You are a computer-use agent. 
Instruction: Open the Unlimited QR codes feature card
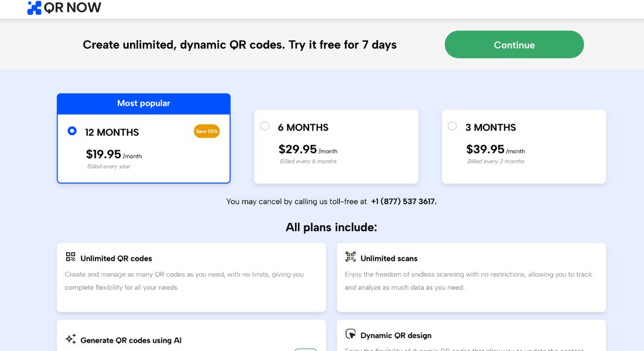coord(191,277)
